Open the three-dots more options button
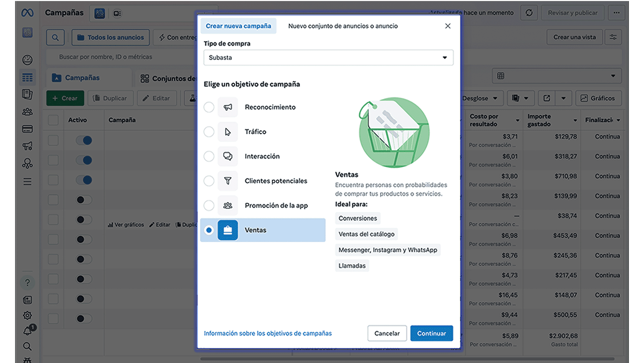Screen dimensions: 644x363 (x=616, y=13)
